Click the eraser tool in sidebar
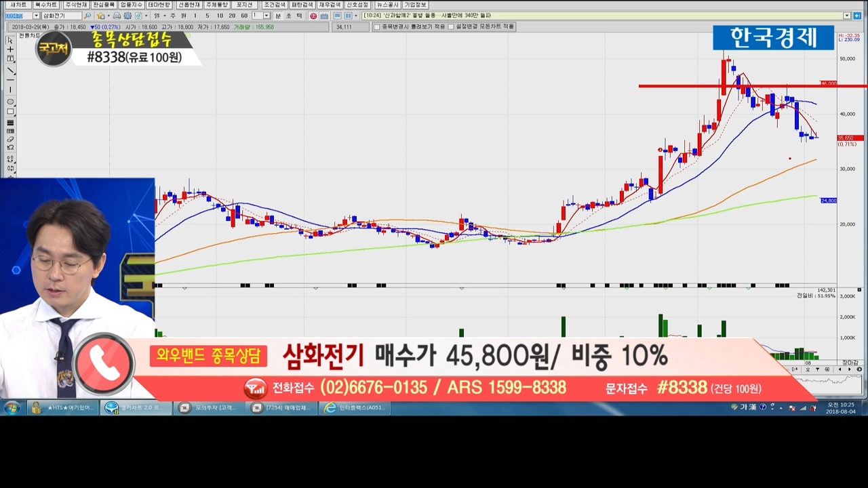Viewport: 868px width, 488px height. [x=10, y=140]
